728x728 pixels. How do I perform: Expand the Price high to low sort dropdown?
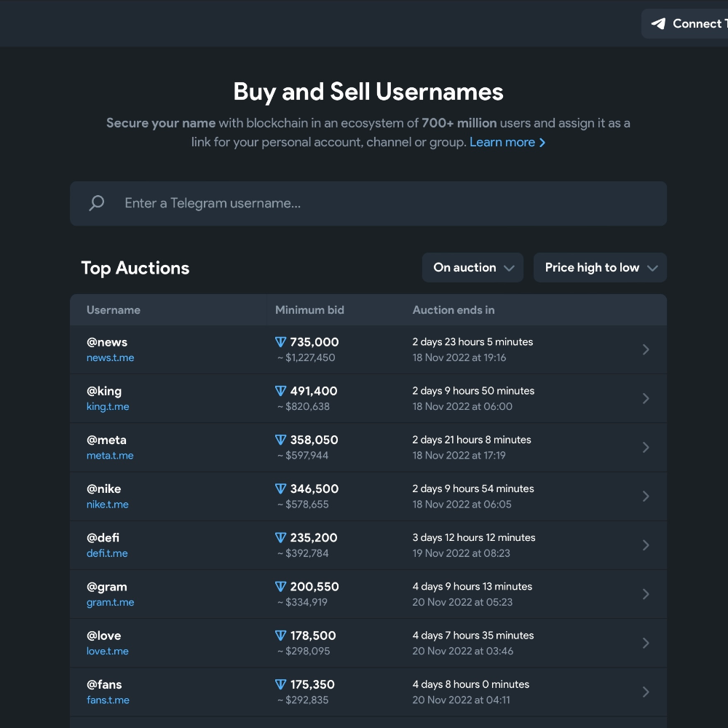tap(600, 267)
